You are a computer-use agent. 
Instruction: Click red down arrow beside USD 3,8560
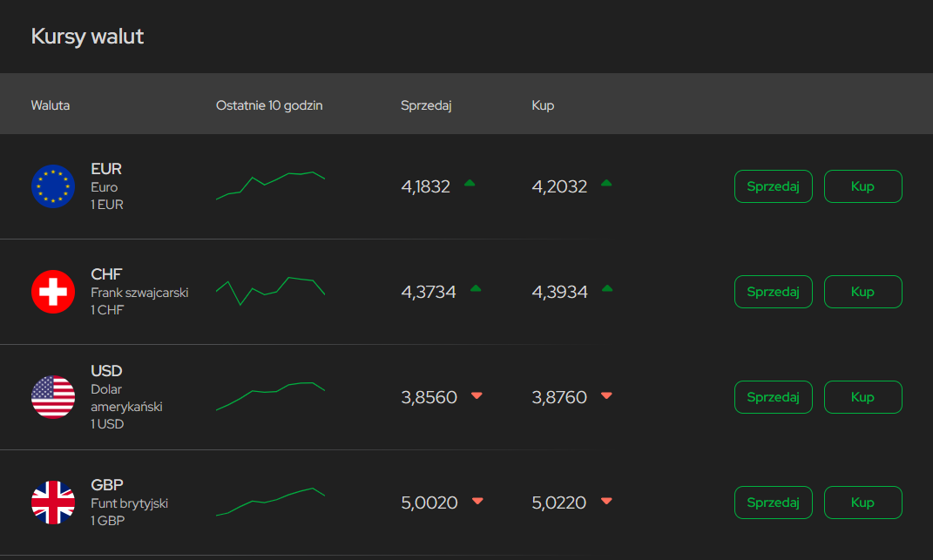pyautogui.click(x=477, y=395)
